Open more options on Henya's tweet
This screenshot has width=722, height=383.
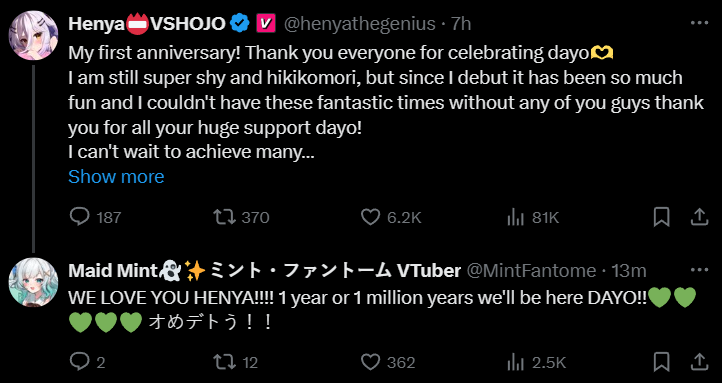point(700,23)
